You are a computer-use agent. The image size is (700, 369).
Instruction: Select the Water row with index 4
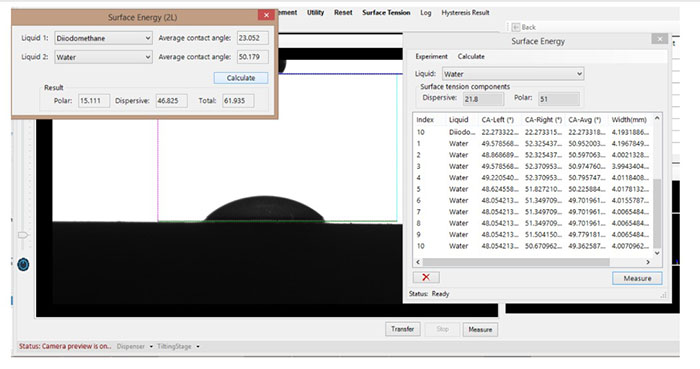(533, 178)
